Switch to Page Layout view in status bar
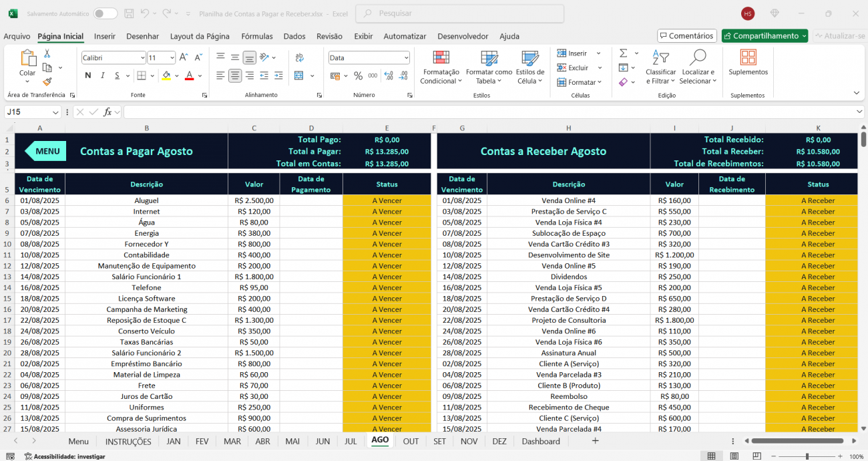 (734, 456)
